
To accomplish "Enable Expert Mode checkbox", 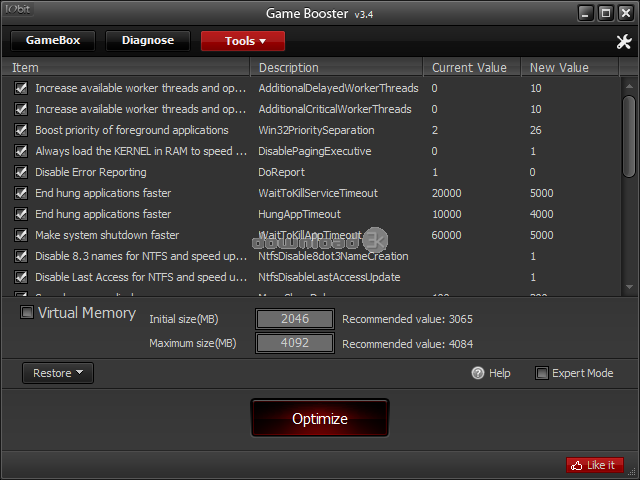I will tap(542, 373).
